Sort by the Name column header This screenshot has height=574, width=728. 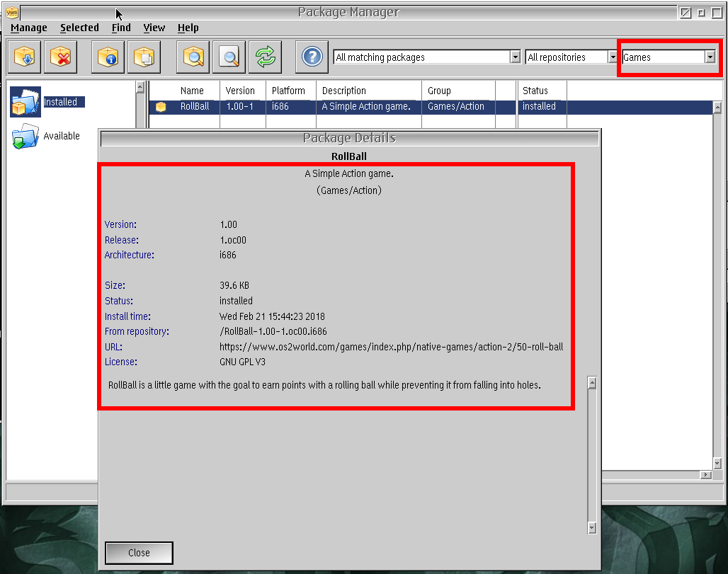point(192,91)
